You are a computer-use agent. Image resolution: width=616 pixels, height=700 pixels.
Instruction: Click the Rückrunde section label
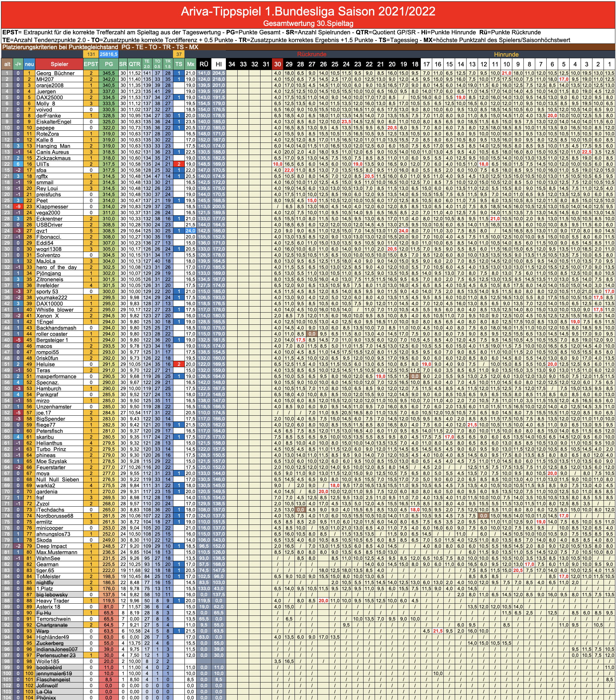point(311,54)
